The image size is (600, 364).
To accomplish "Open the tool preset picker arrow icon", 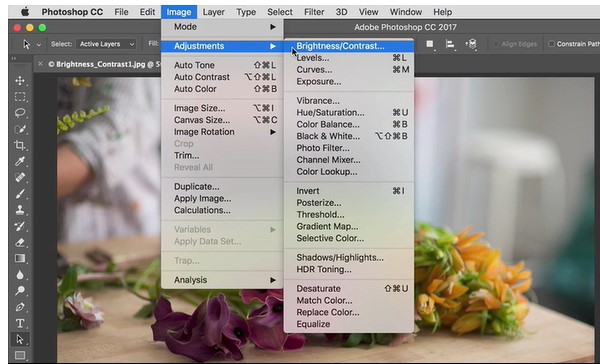I will [39, 45].
